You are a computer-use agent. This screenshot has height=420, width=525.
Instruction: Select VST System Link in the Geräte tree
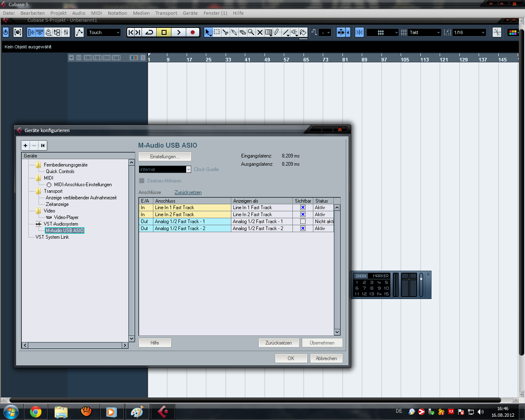click(52, 237)
